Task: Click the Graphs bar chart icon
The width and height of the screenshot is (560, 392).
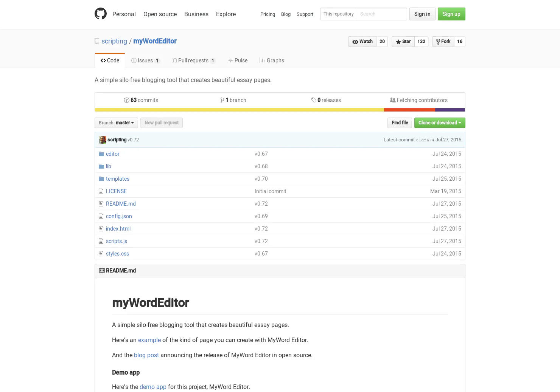Action: tap(262, 60)
